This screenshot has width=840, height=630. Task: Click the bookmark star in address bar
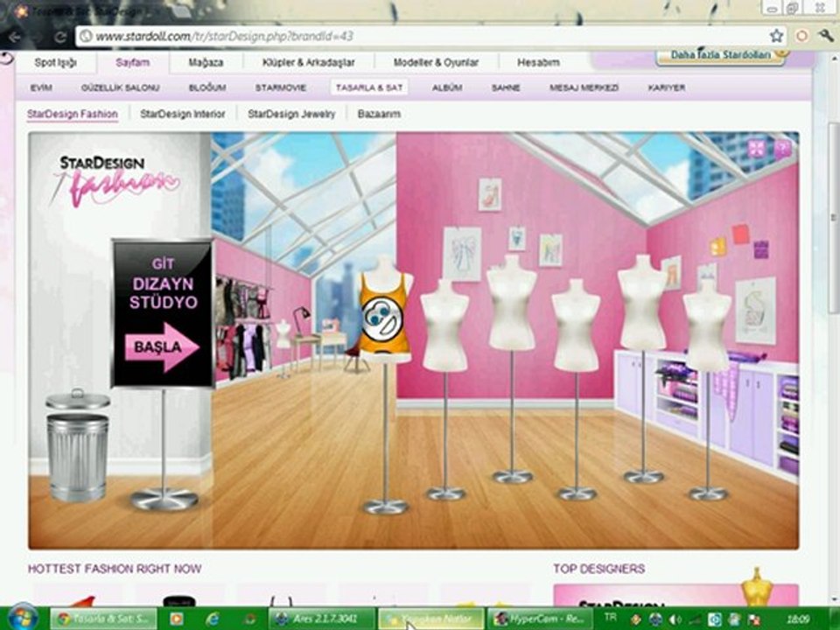click(776, 36)
